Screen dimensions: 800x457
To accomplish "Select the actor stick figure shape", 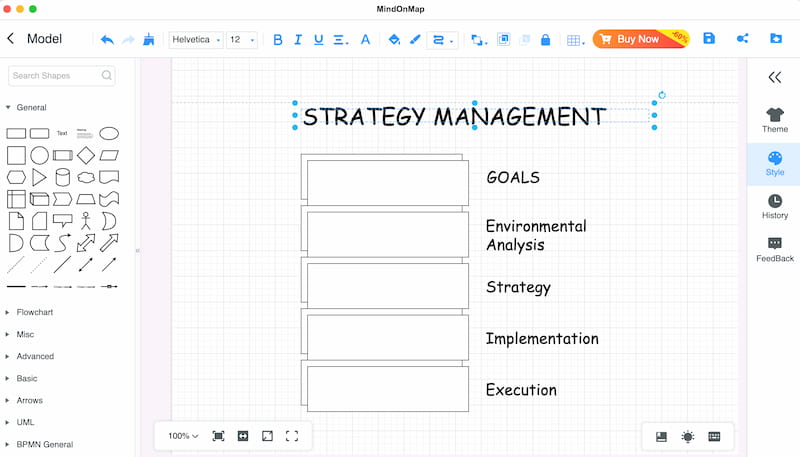I will coord(86,221).
